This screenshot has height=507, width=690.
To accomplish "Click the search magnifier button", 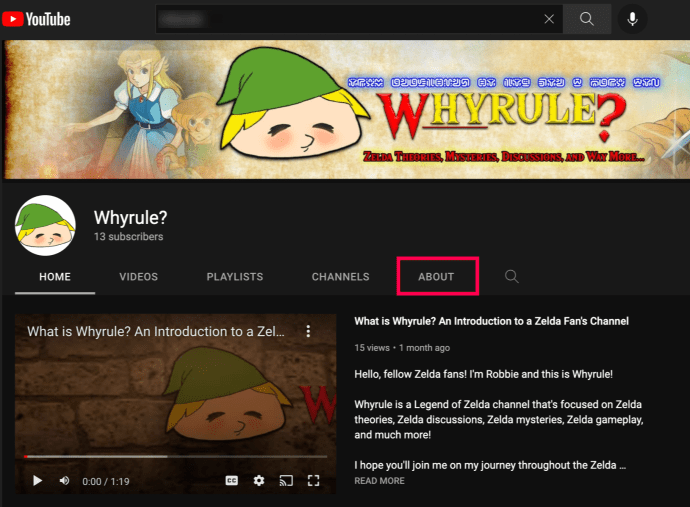I will 587,19.
